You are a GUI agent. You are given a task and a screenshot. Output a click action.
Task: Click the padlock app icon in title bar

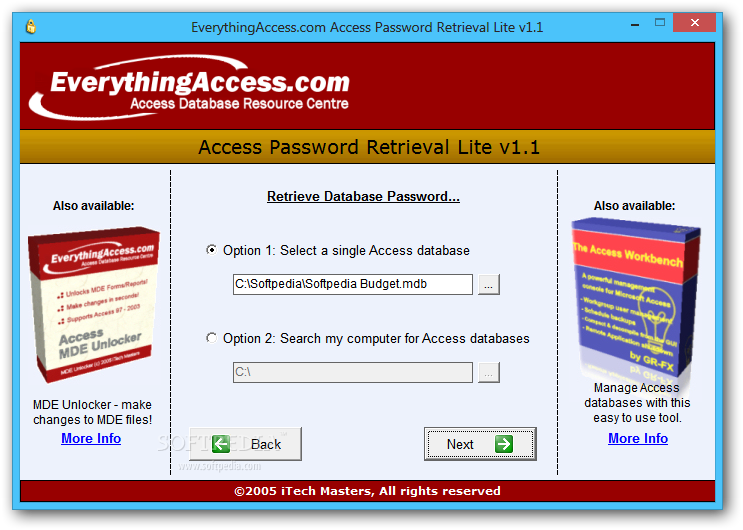tap(31, 27)
